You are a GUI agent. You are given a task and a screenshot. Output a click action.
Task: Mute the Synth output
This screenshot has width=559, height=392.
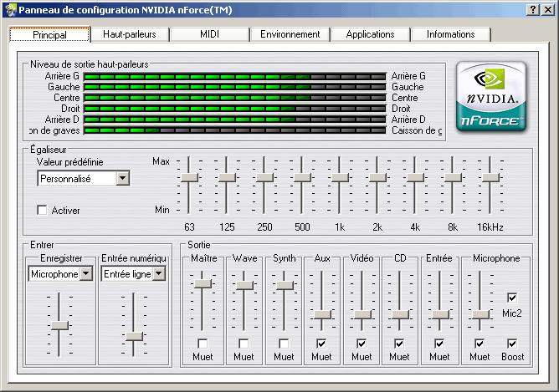click(x=285, y=344)
